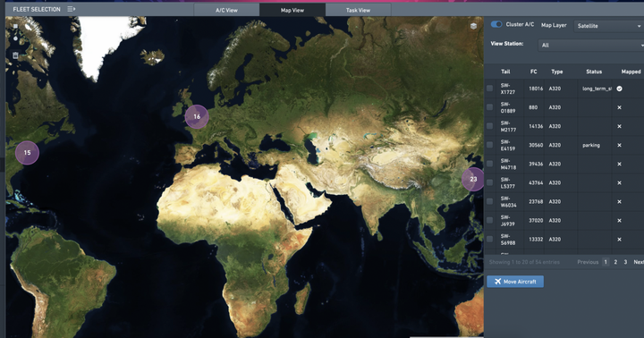Go to page 2 of entries

(x=615, y=262)
